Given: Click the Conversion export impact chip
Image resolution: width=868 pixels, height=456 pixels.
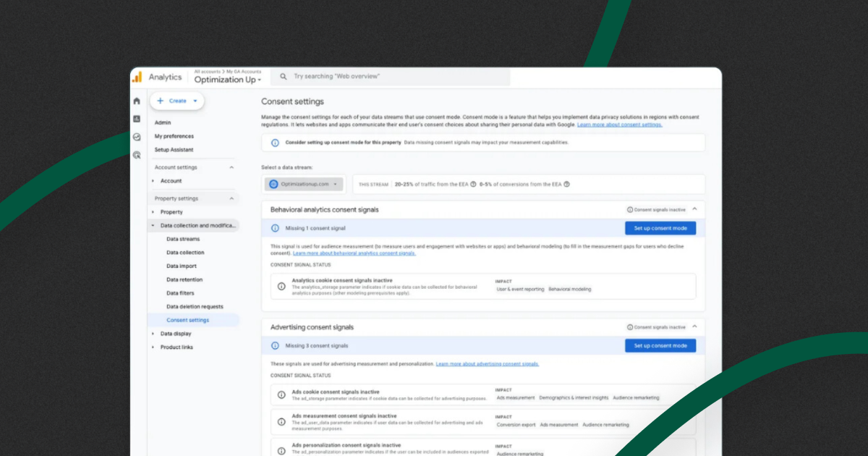Looking at the screenshot, I should coord(516,425).
